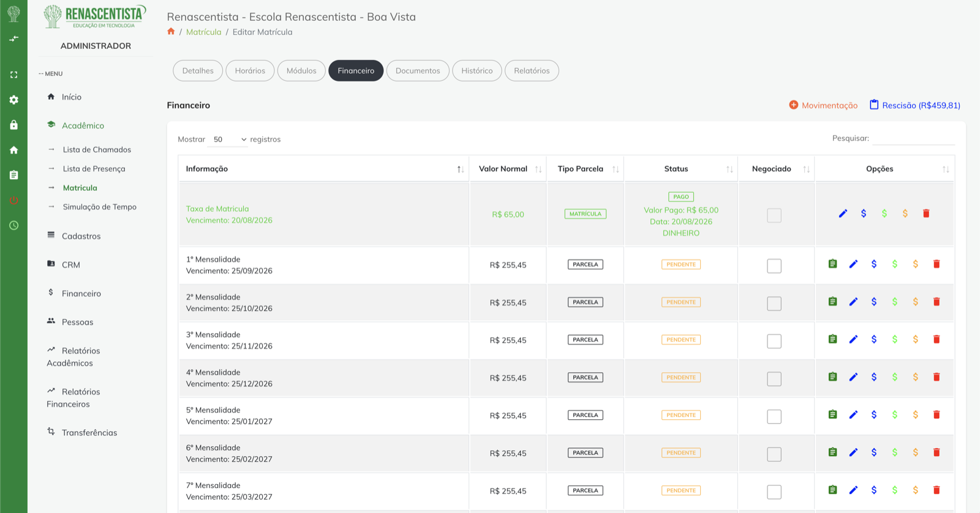Click the Pesquisar search field
This screenshot has width=980, height=513.
click(913, 138)
